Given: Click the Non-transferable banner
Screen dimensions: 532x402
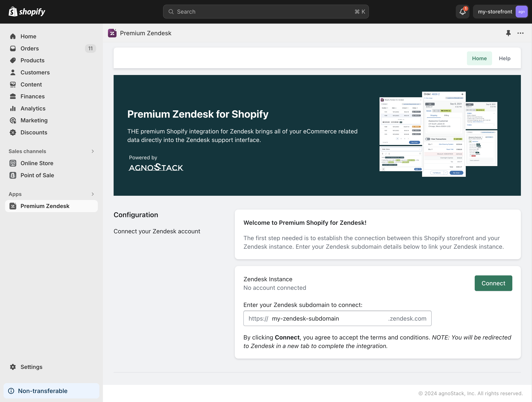Looking at the screenshot, I should click(x=51, y=391).
